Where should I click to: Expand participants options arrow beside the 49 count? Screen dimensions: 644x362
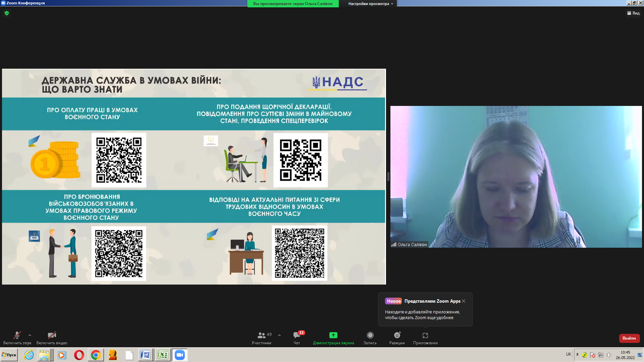point(279,335)
